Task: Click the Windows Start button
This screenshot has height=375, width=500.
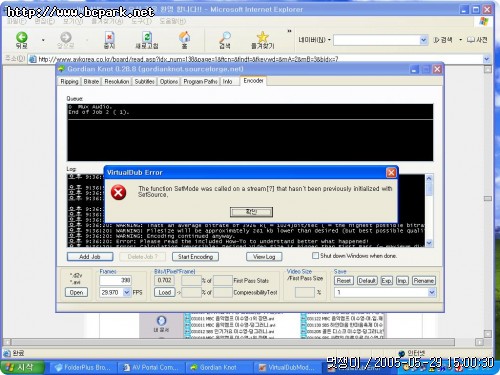Action: pyautogui.click(x=22, y=367)
